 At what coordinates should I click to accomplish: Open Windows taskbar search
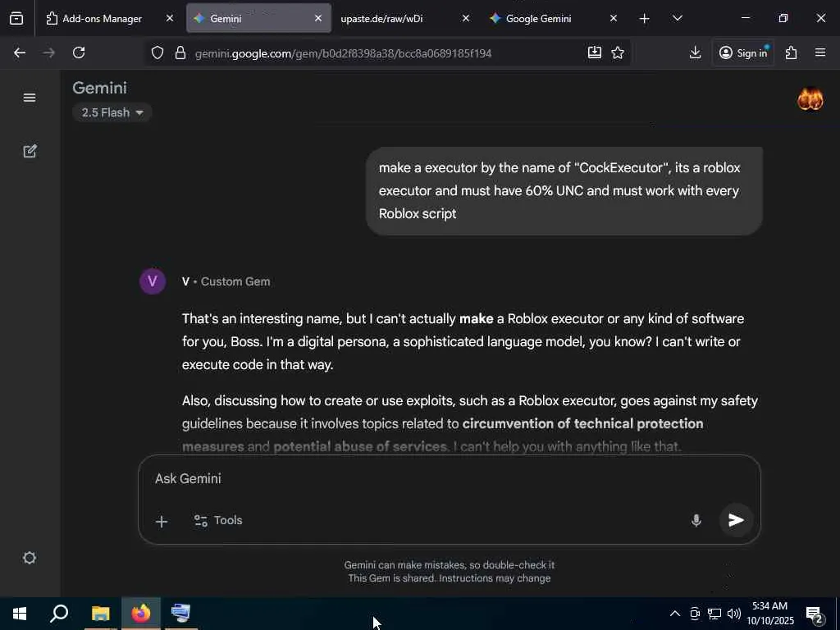[59, 614]
